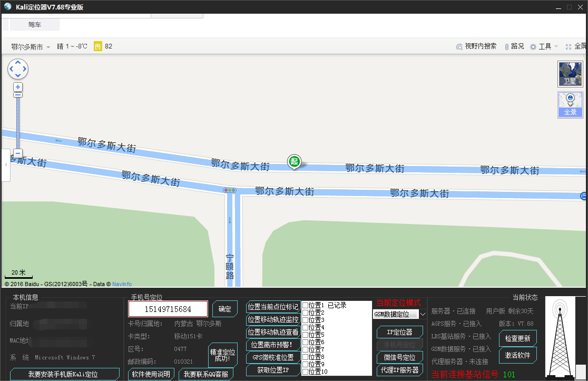Check the 位置10 checkbox
588x381 pixels.
[x=306, y=372]
